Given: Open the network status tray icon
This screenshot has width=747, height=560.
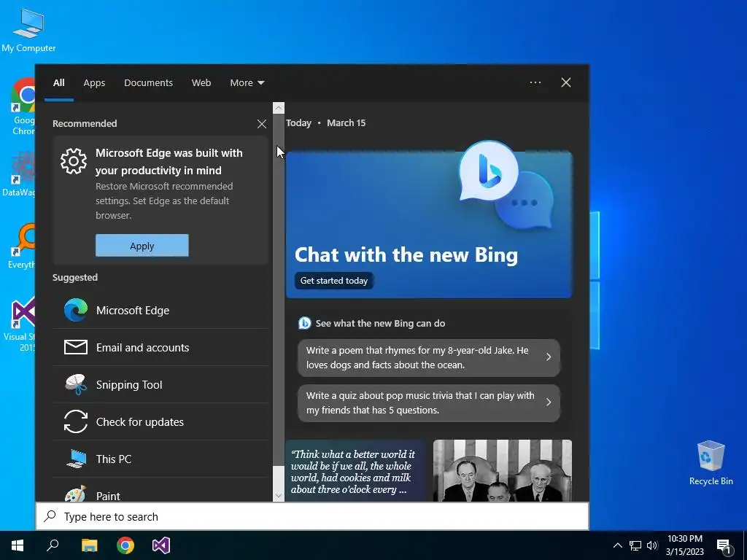Looking at the screenshot, I should point(635,545).
